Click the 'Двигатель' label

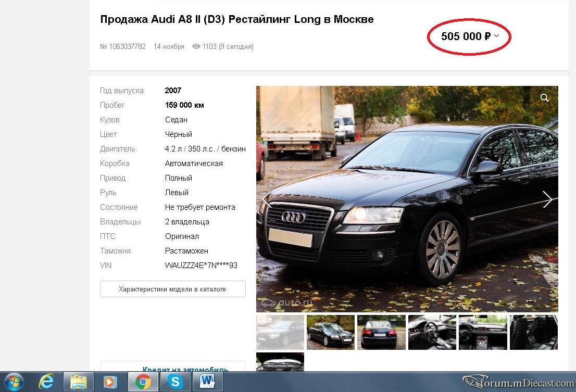(118, 149)
